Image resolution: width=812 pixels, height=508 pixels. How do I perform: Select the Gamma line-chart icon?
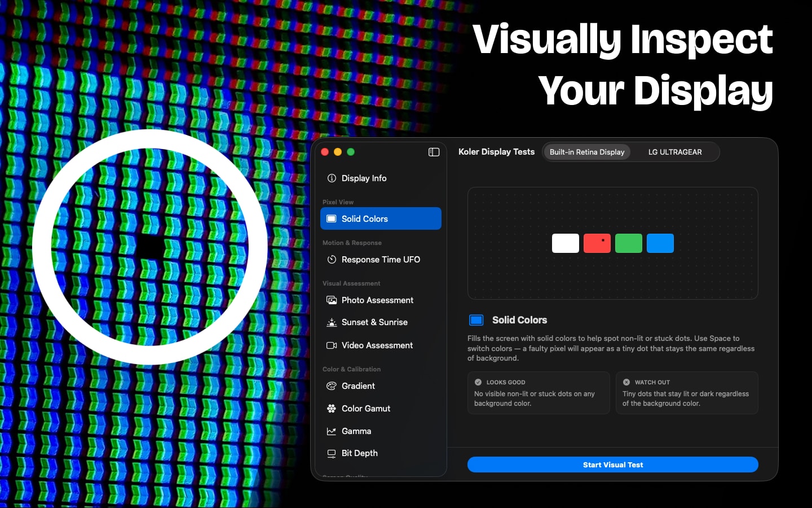(x=332, y=431)
